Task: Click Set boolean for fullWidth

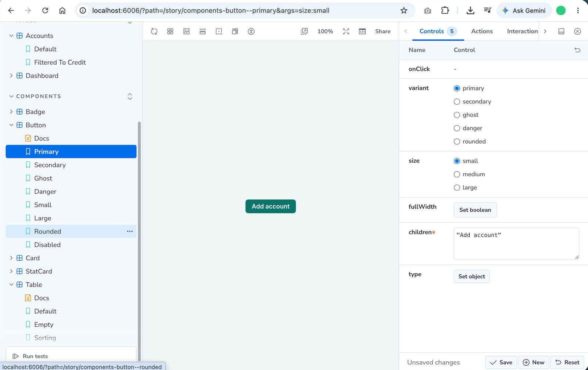Action: [x=475, y=210]
